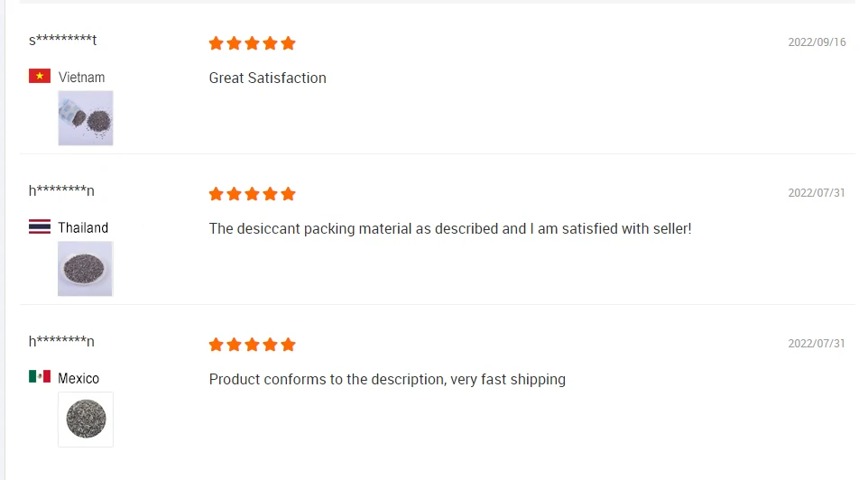Open the Vietnam reviewer's product photo thumbnail

tap(86, 118)
